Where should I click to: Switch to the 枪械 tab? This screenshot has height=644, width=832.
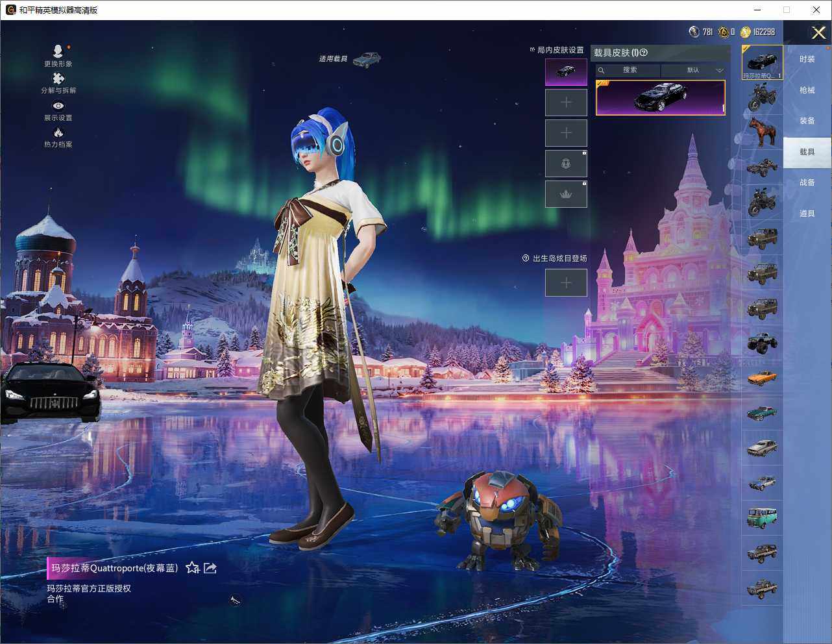pyautogui.click(x=807, y=90)
